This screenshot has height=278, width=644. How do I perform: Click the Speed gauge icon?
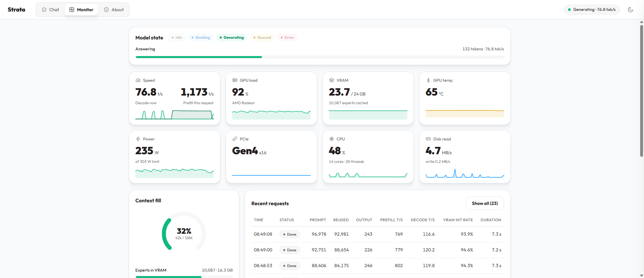tap(138, 80)
